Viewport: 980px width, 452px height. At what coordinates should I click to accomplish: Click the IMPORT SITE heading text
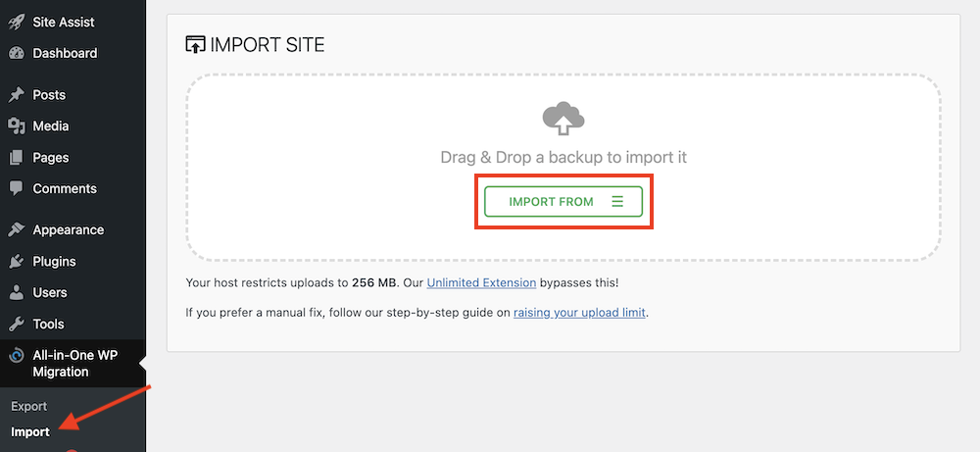click(x=267, y=45)
